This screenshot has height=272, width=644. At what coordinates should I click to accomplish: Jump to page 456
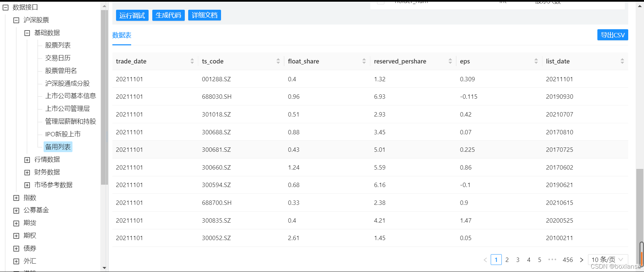point(568,260)
